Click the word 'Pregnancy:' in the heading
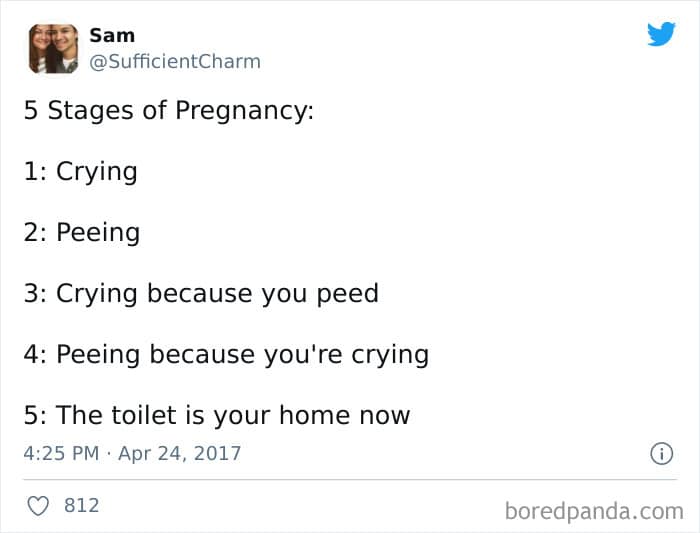 pos(245,111)
